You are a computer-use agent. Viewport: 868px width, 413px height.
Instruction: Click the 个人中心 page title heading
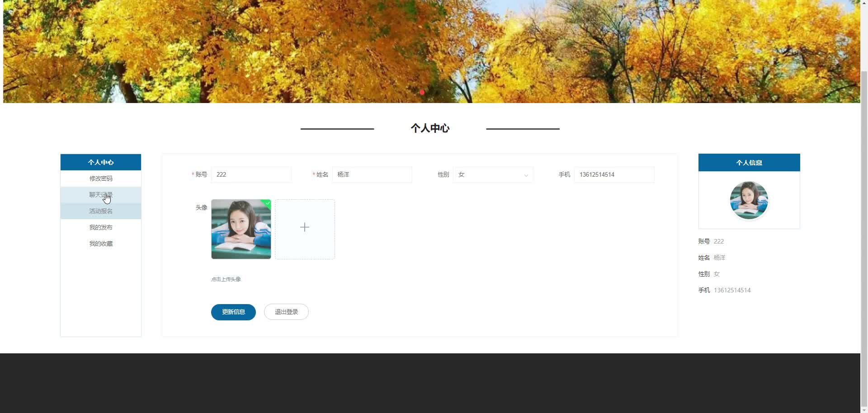430,128
